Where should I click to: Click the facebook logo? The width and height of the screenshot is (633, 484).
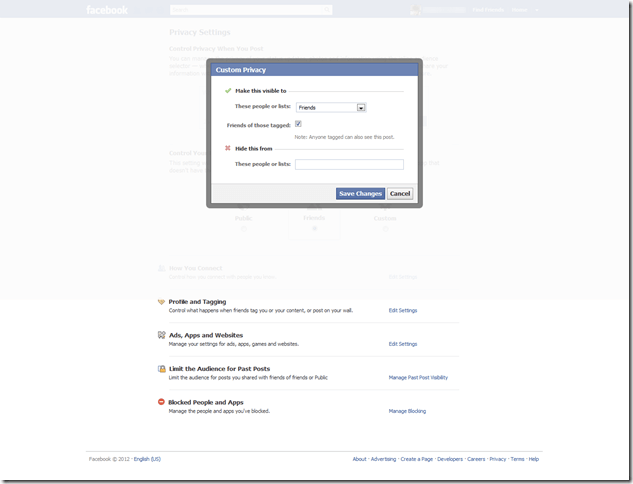(x=107, y=10)
